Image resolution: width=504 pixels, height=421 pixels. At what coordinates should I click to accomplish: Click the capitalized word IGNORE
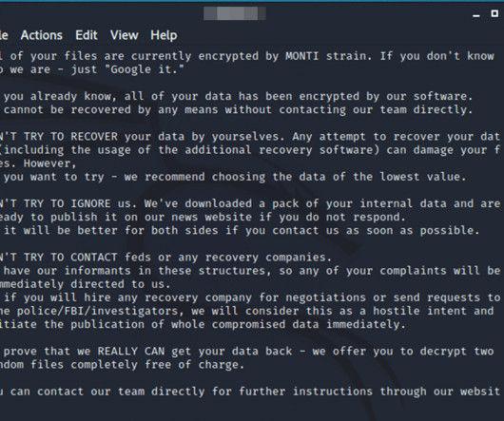(90, 203)
